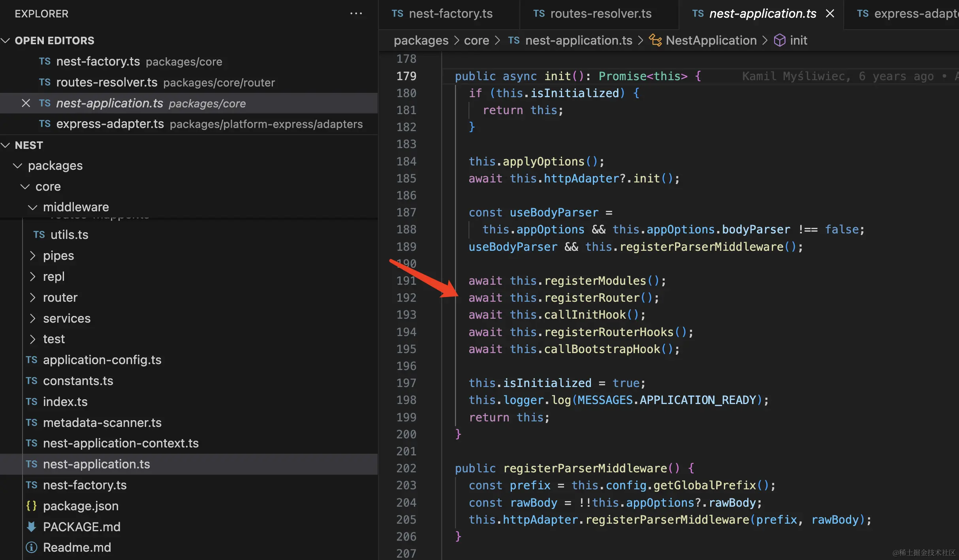Click the Readme.md info icon

point(32,548)
